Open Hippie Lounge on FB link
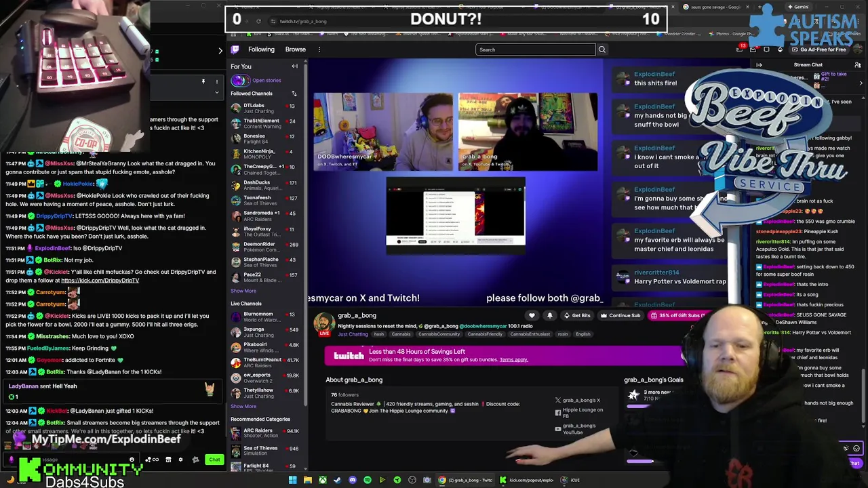This screenshot has height=488, width=868. (x=578, y=413)
